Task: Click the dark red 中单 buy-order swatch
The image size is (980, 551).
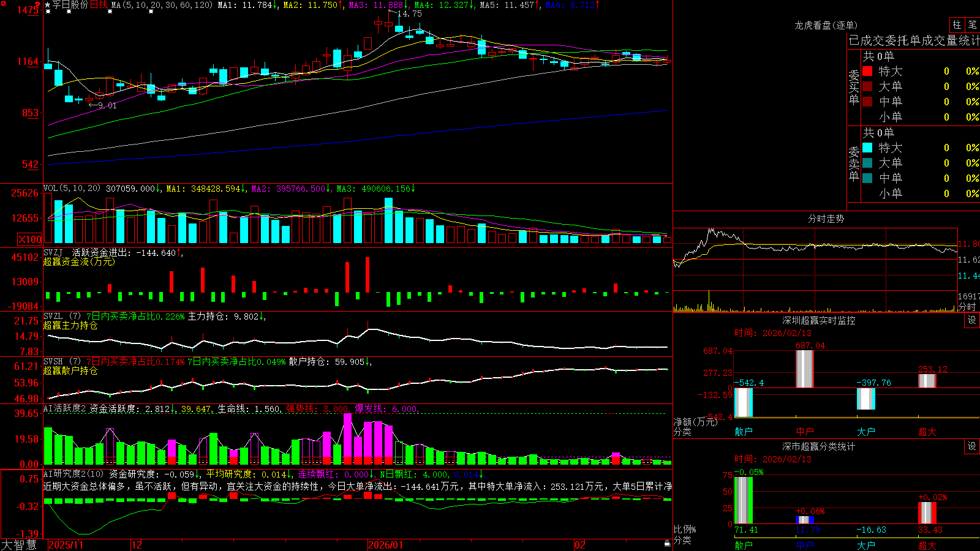Action: click(x=867, y=102)
